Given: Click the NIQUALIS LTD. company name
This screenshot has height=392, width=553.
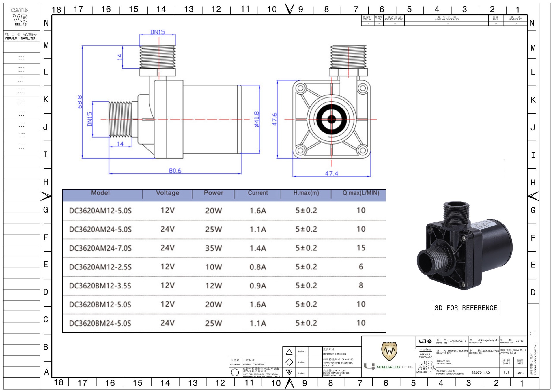Looking at the screenshot, I should coord(394,367).
